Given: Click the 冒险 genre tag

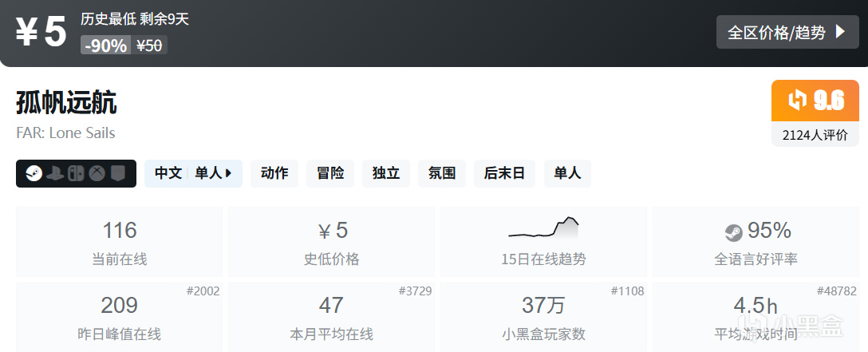Looking at the screenshot, I should [x=330, y=174].
